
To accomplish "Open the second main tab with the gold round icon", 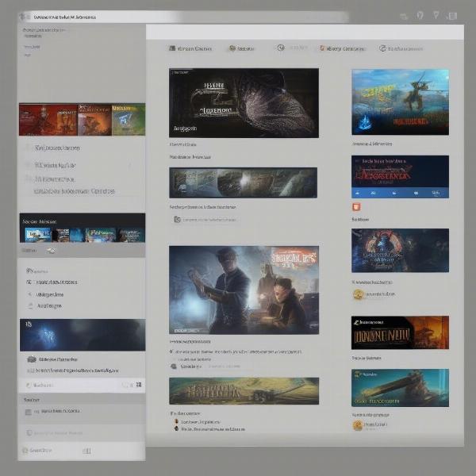I will [242, 48].
